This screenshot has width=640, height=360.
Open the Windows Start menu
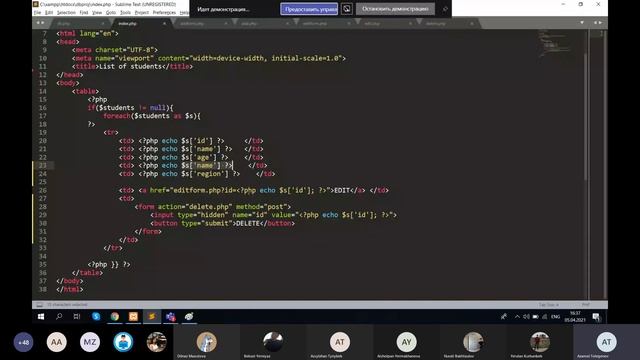coord(41,316)
